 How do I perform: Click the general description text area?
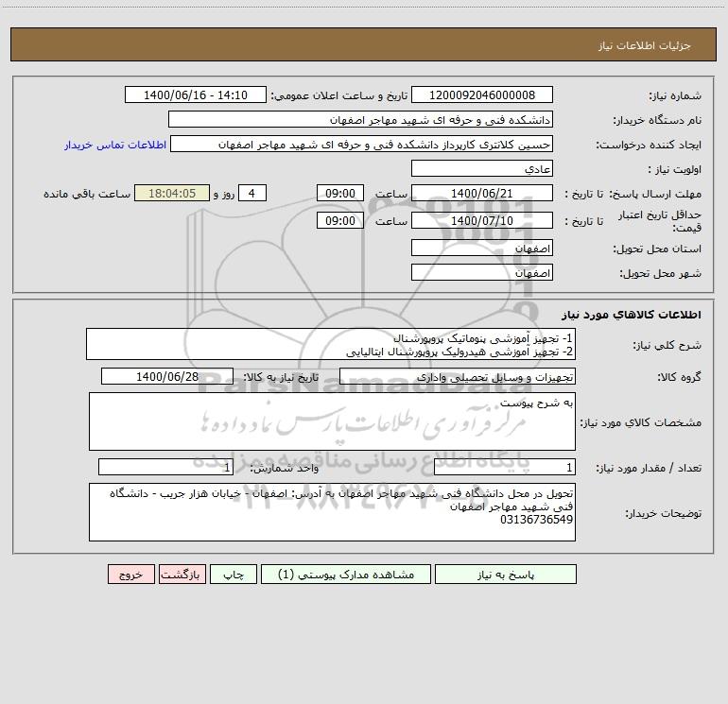point(331,344)
